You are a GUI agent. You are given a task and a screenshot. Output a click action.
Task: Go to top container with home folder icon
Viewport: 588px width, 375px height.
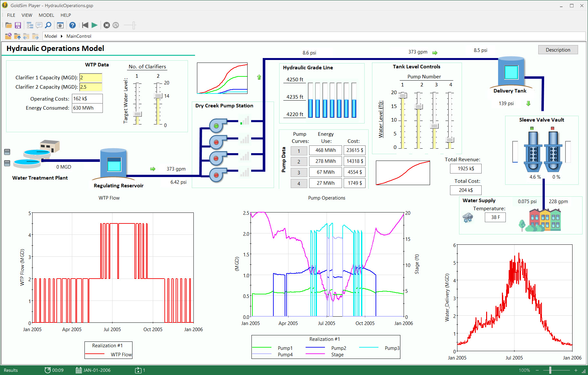click(x=8, y=36)
